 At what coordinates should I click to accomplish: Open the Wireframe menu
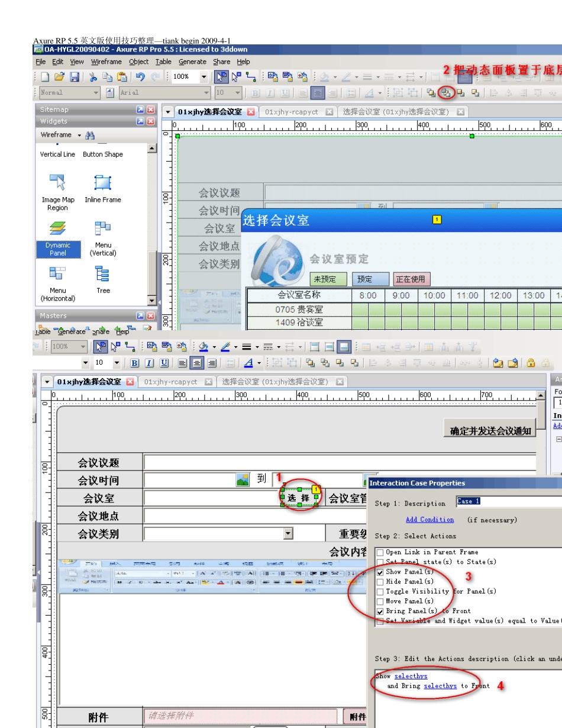point(106,62)
